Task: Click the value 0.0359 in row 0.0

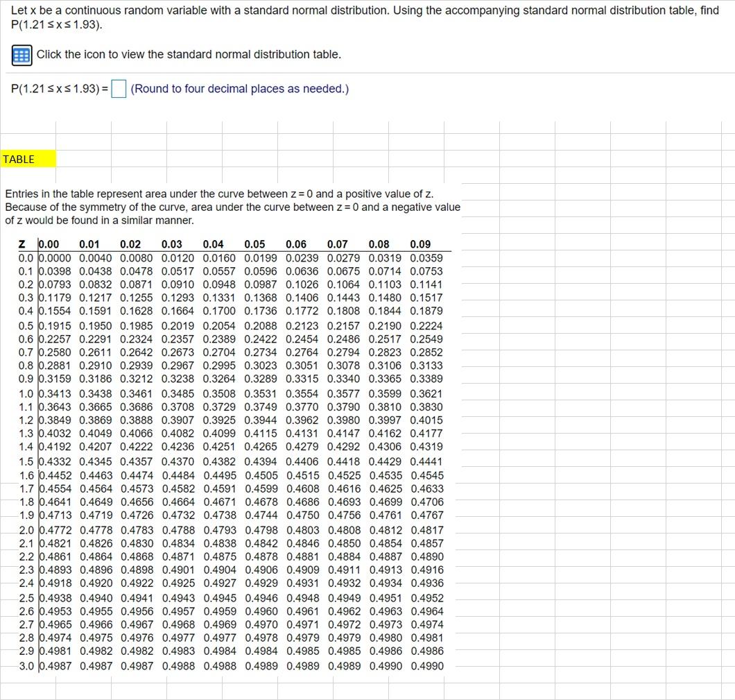Action: tap(426, 258)
